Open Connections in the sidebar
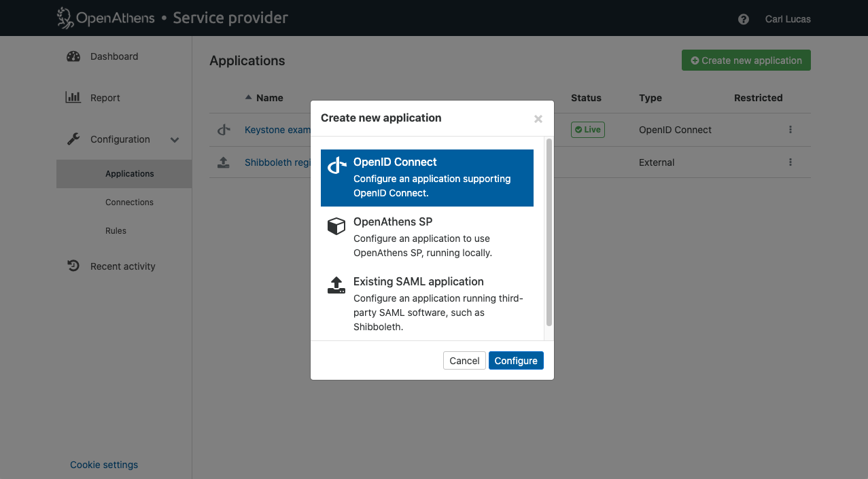The image size is (868, 479). [x=129, y=202]
